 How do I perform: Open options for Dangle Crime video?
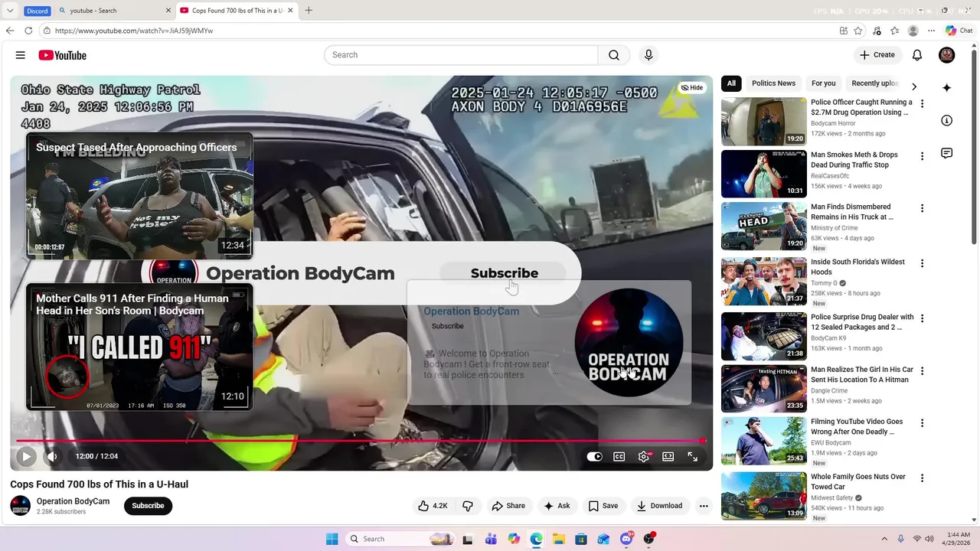pos(922,371)
